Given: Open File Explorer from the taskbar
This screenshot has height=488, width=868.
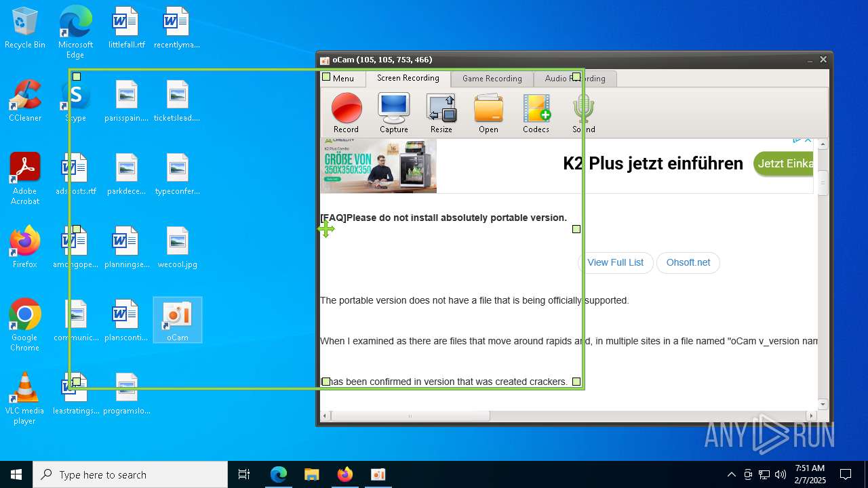Looking at the screenshot, I should click(x=311, y=474).
